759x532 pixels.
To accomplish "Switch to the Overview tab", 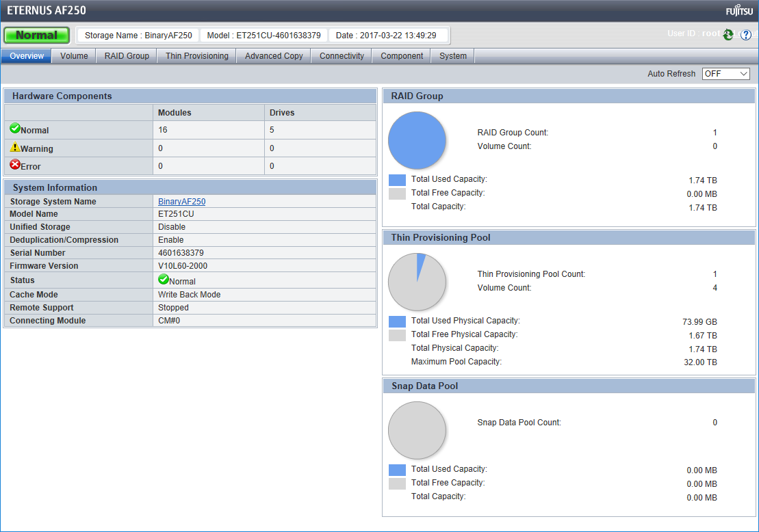I will (27, 56).
